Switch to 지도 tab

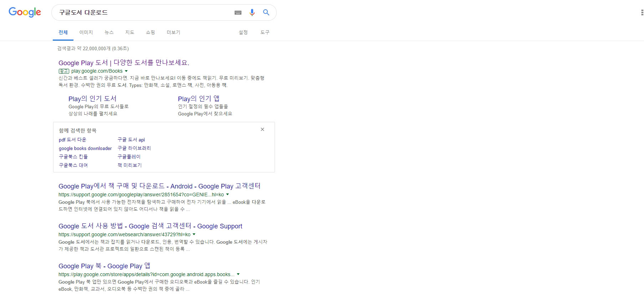point(130,32)
